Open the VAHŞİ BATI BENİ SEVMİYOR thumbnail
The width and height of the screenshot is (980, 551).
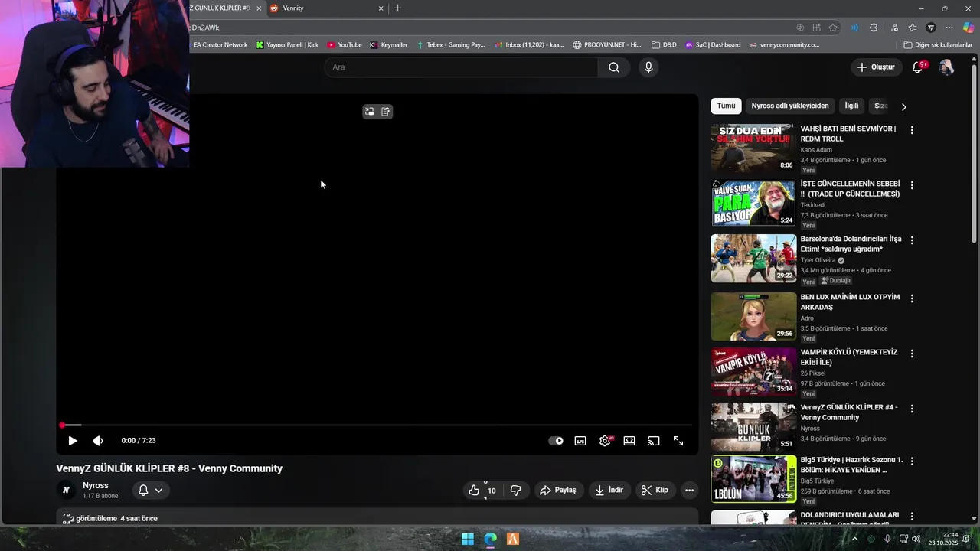coord(753,148)
